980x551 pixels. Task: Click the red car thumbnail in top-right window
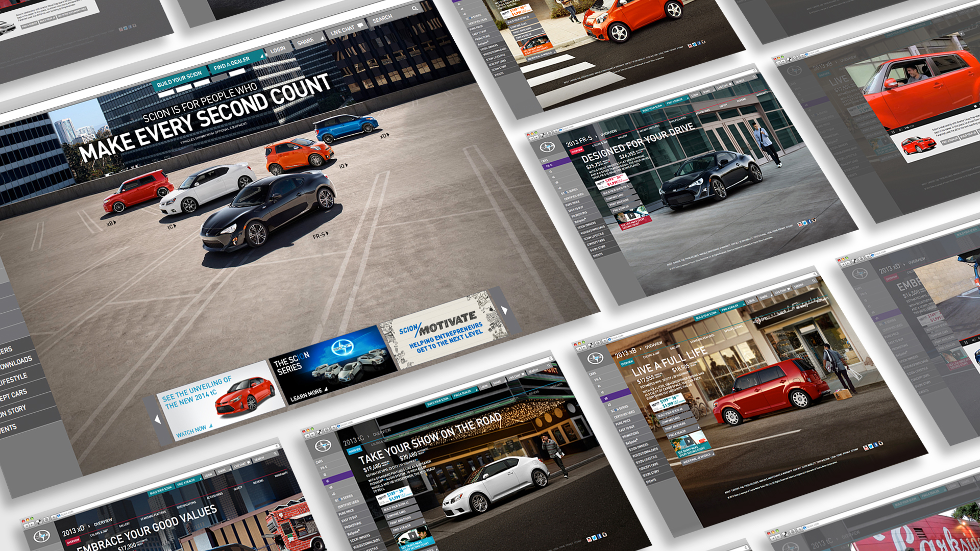[919, 145]
